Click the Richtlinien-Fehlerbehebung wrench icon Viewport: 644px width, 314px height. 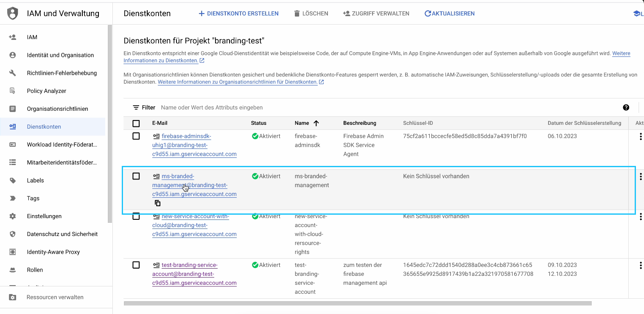coord(13,73)
